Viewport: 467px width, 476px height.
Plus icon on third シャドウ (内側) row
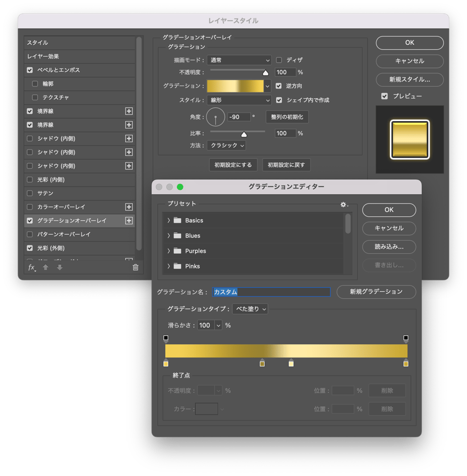pos(129,166)
